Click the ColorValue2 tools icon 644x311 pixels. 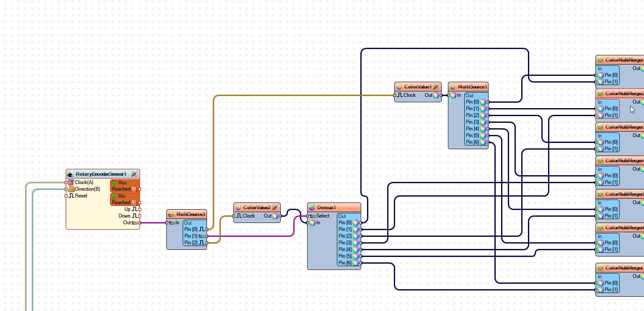pyautogui.click(x=275, y=207)
